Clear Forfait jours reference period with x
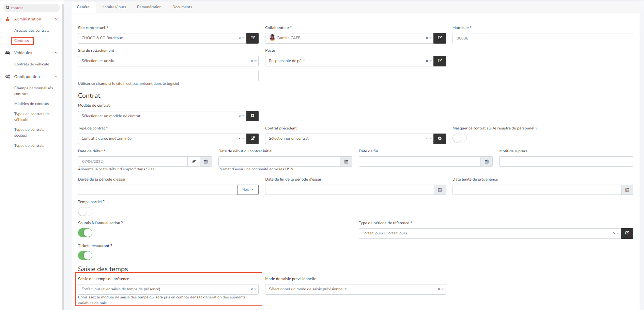The width and height of the screenshot is (644, 310). pos(614,233)
